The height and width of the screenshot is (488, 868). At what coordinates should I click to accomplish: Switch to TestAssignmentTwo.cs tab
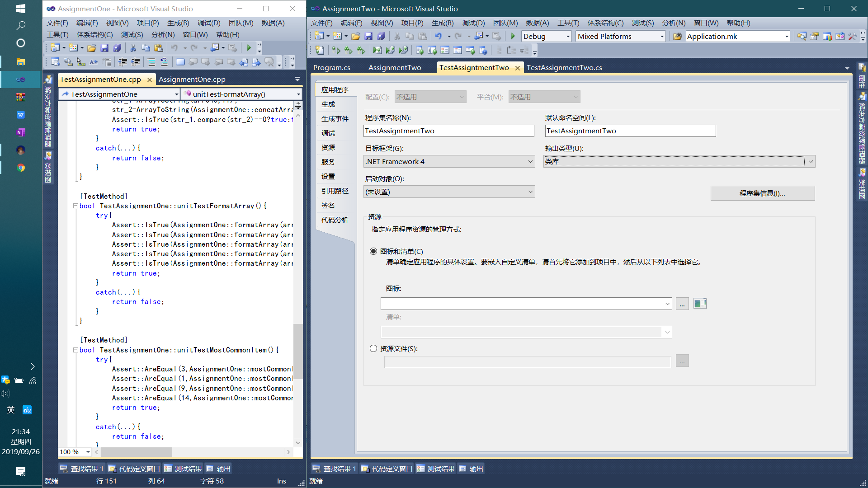point(564,68)
